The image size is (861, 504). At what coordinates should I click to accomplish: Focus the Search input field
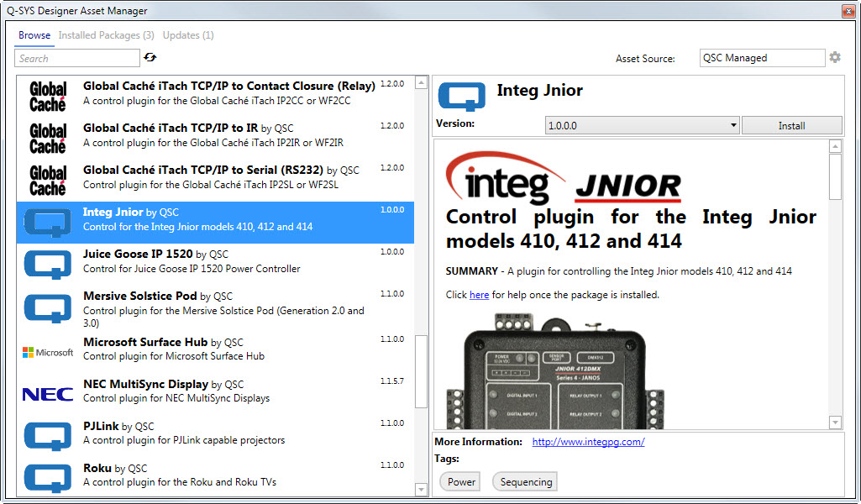click(x=77, y=58)
